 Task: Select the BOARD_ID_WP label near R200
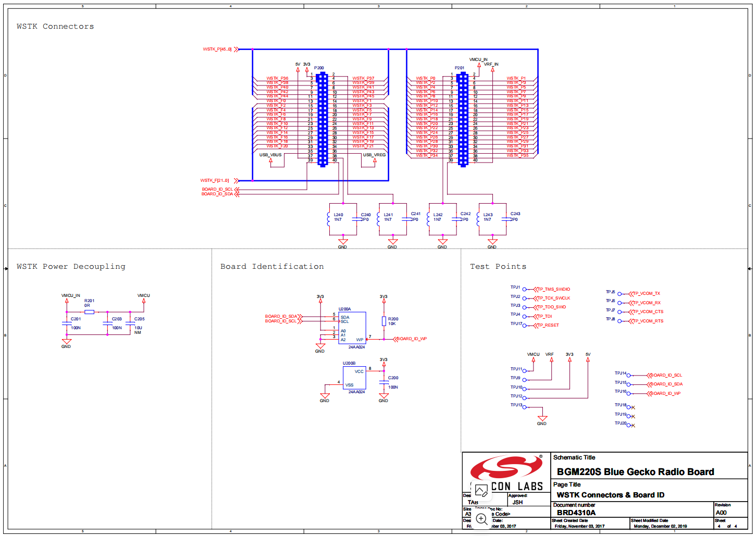[x=412, y=339]
